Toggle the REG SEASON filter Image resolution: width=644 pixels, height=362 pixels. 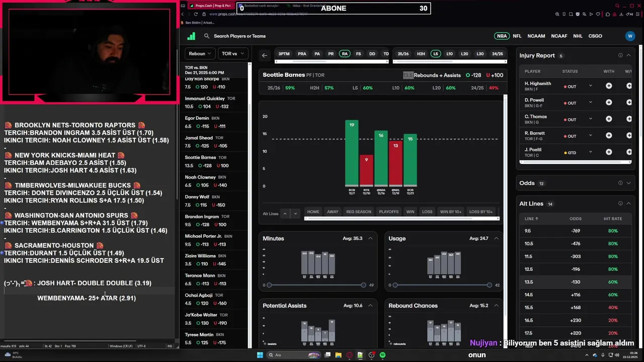[x=359, y=212]
